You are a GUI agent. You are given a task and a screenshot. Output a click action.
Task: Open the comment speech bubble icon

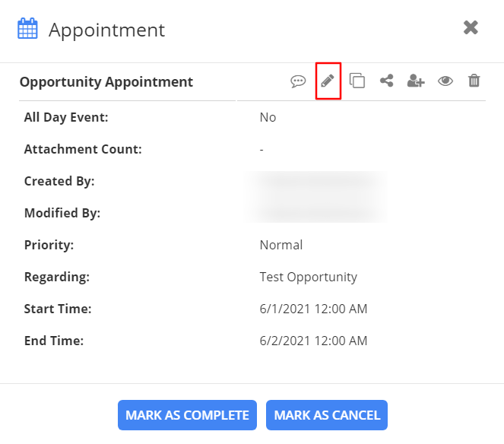coord(298,81)
